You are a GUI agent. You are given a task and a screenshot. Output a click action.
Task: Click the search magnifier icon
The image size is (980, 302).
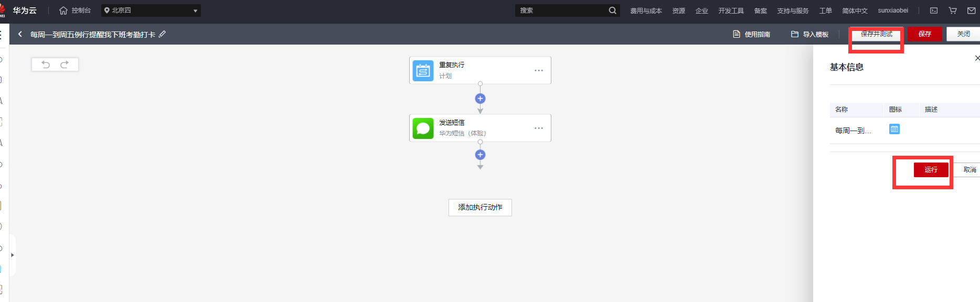tap(612, 10)
